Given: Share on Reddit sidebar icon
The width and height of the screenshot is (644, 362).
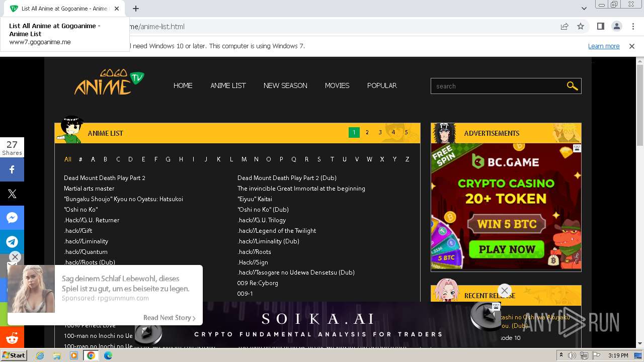Looking at the screenshot, I should point(12,338).
